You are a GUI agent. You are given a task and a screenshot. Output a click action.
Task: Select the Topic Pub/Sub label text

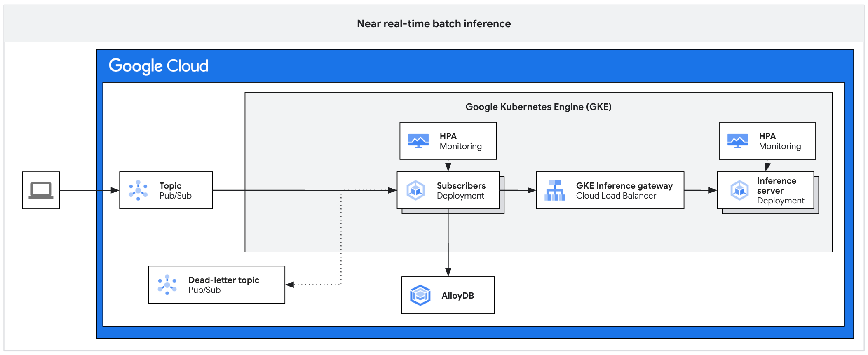click(175, 191)
